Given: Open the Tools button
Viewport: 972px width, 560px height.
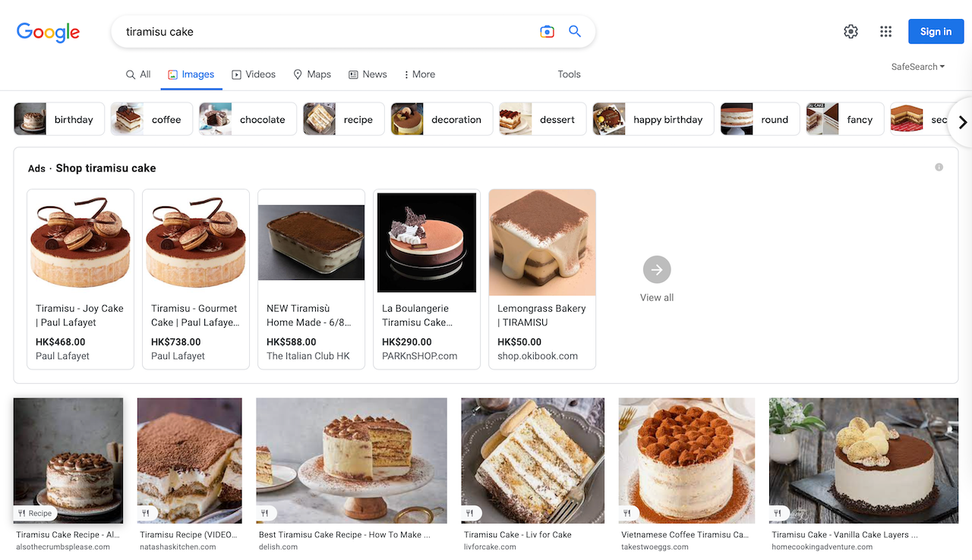Looking at the screenshot, I should (569, 74).
